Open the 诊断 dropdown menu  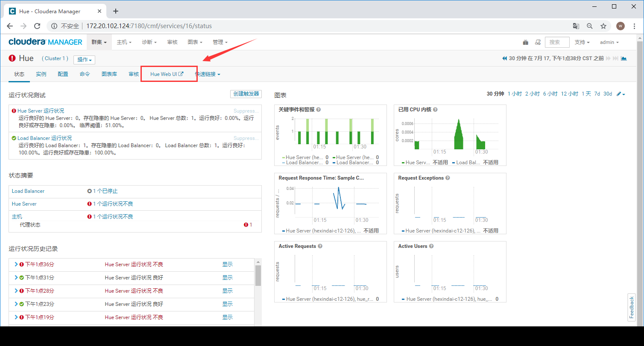tap(149, 42)
